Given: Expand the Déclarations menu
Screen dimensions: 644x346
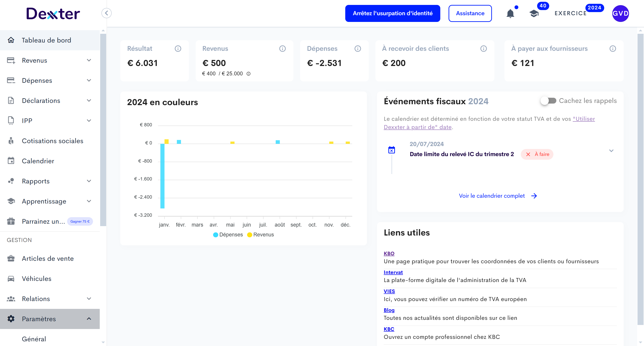Looking at the screenshot, I should tap(89, 100).
